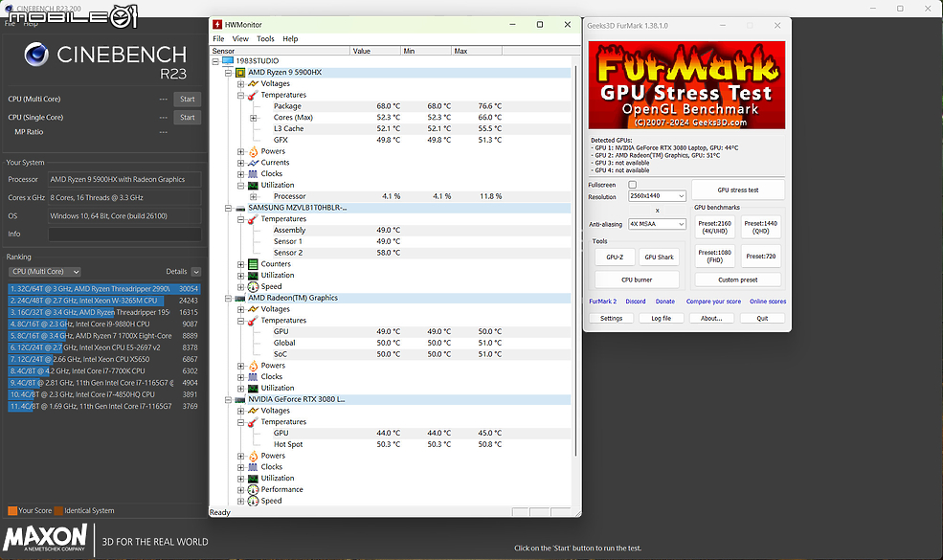Image resolution: width=943 pixels, height=560 pixels.
Task: Click the Speed gauge icon under Samsung SSD
Action: click(x=253, y=287)
